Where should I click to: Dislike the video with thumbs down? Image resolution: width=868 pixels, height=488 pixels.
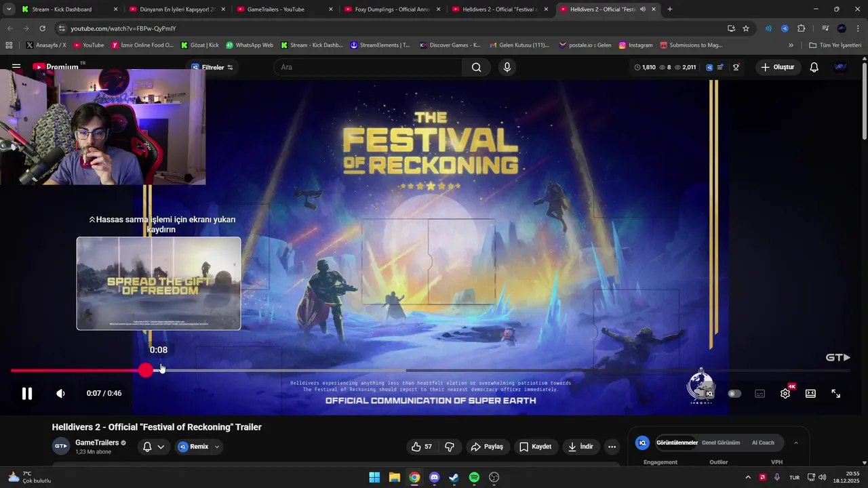(449, 447)
